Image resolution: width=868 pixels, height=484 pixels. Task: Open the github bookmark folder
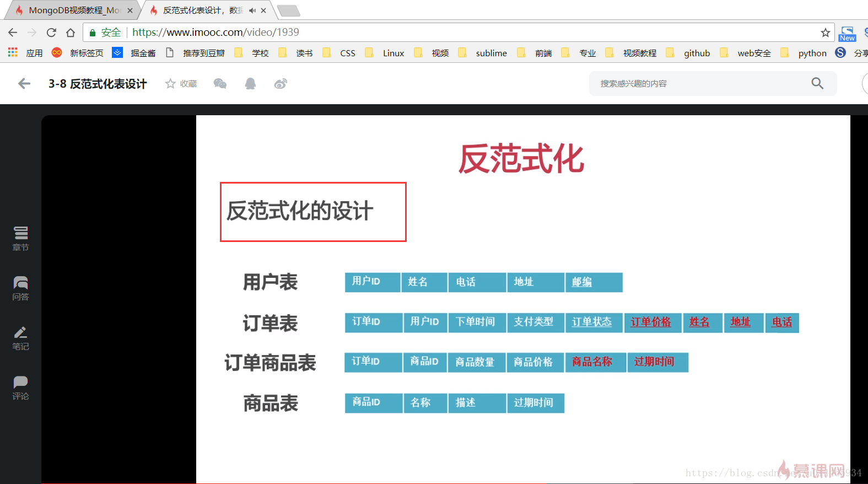coord(688,53)
